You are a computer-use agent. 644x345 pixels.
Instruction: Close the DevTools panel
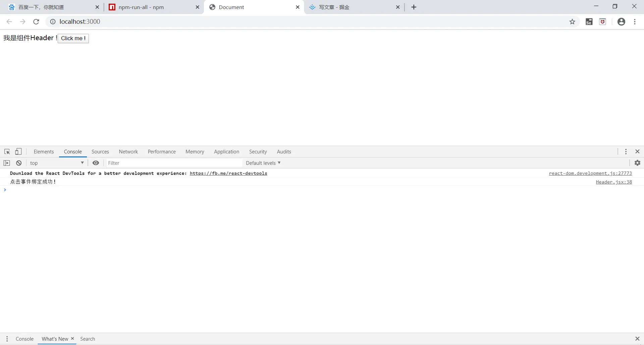(637, 152)
